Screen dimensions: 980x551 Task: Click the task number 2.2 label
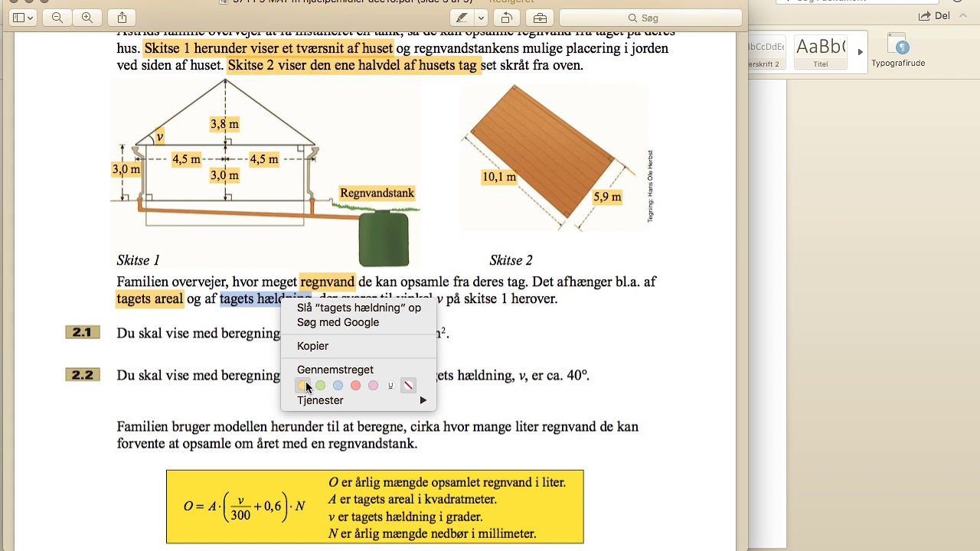tap(82, 375)
